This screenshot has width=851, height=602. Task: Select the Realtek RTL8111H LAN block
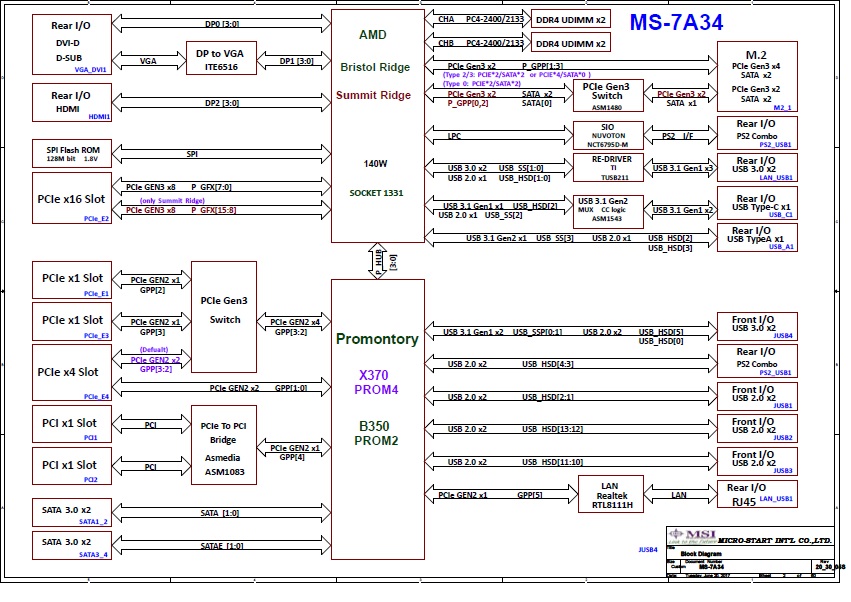click(611, 494)
